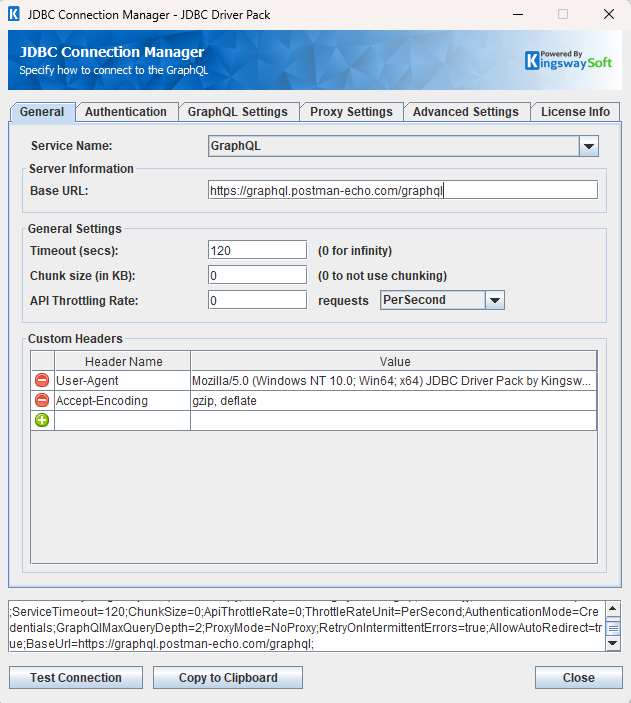The height and width of the screenshot is (703, 631).
Task: Click the Value column header
Action: pos(393,361)
